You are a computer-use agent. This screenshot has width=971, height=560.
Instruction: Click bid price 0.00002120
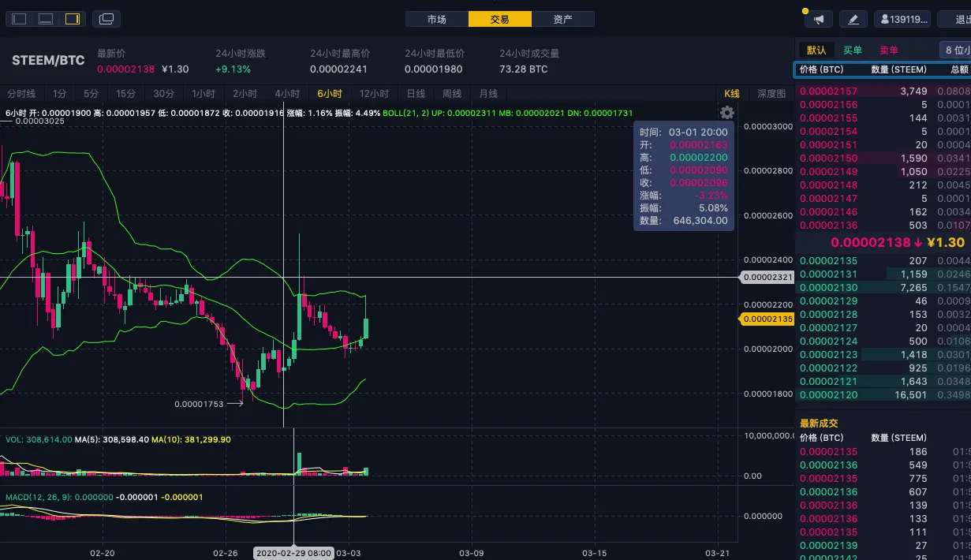pos(828,395)
